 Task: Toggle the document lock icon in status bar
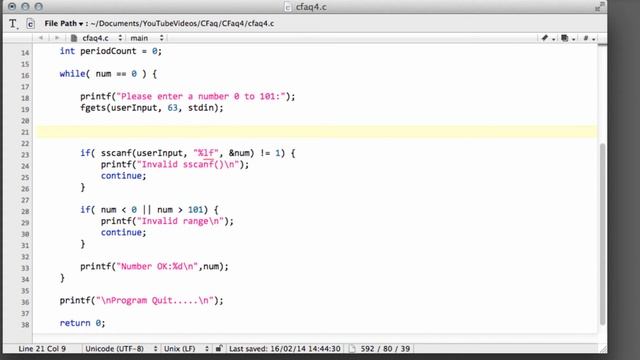(x=219, y=348)
